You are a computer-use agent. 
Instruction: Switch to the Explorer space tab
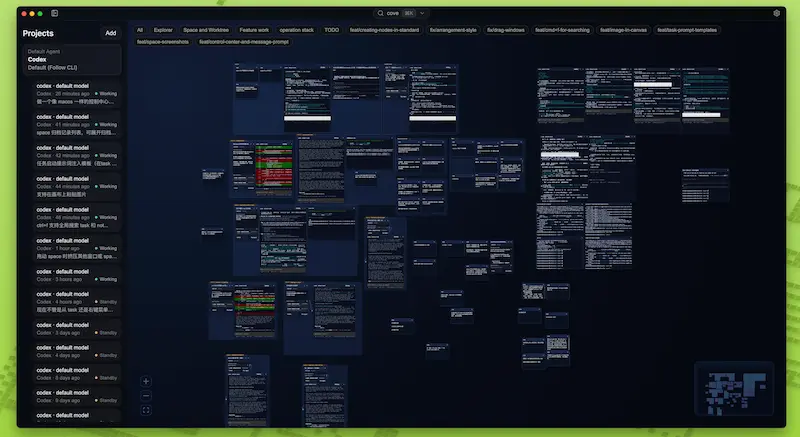[163, 30]
